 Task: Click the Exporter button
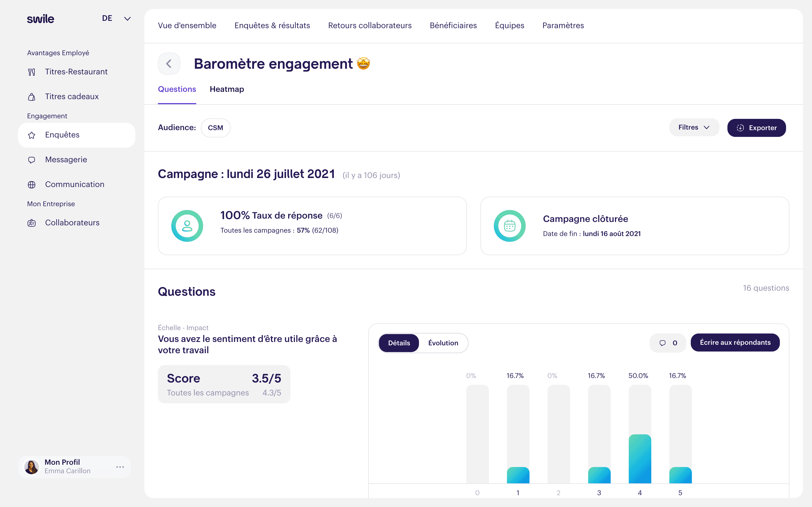point(756,128)
